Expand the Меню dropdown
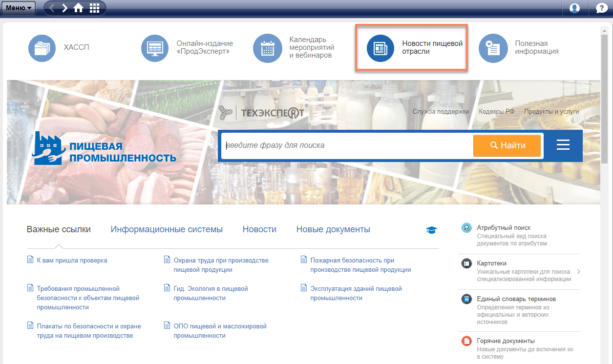The height and width of the screenshot is (364, 613). click(x=20, y=8)
